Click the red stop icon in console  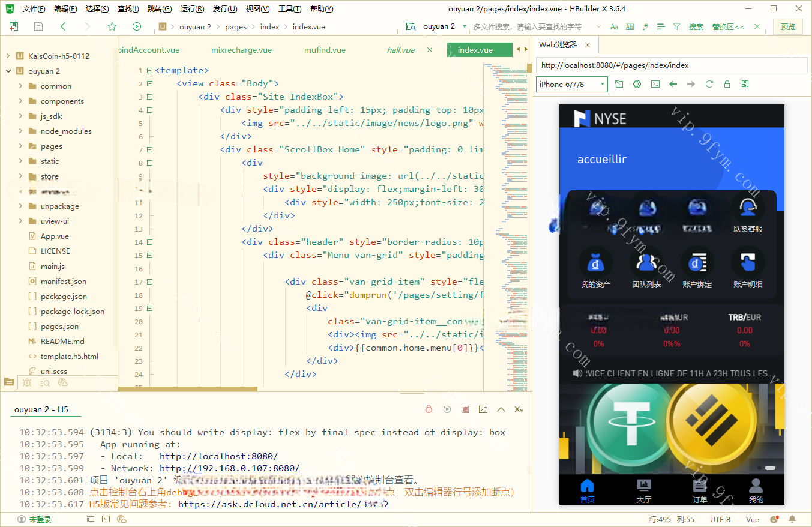[465, 409]
